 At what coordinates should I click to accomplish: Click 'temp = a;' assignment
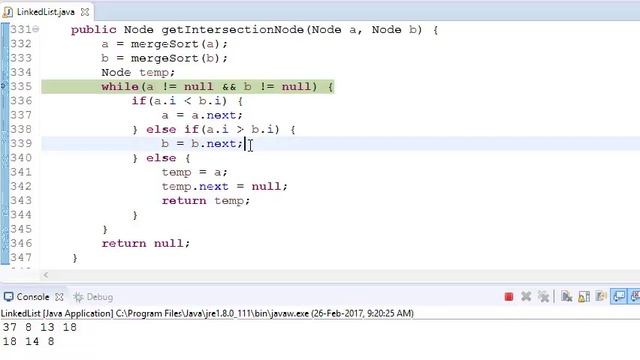pos(195,172)
